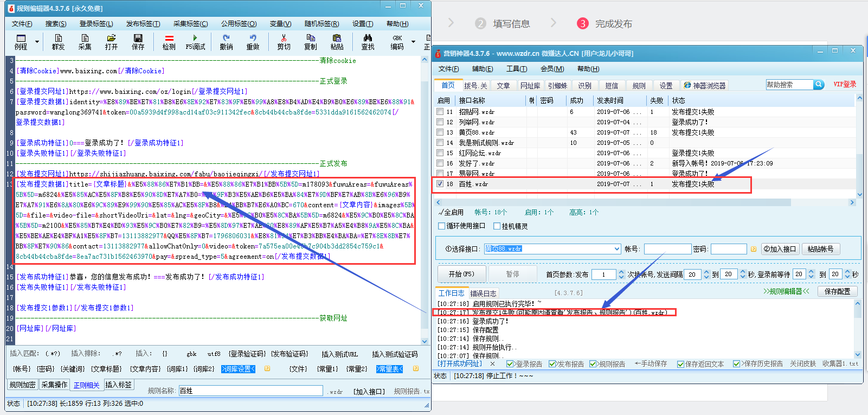The height and width of the screenshot is (415, 868).
Task: Click the 插入测试URL label
Action: tap(339, 354)
